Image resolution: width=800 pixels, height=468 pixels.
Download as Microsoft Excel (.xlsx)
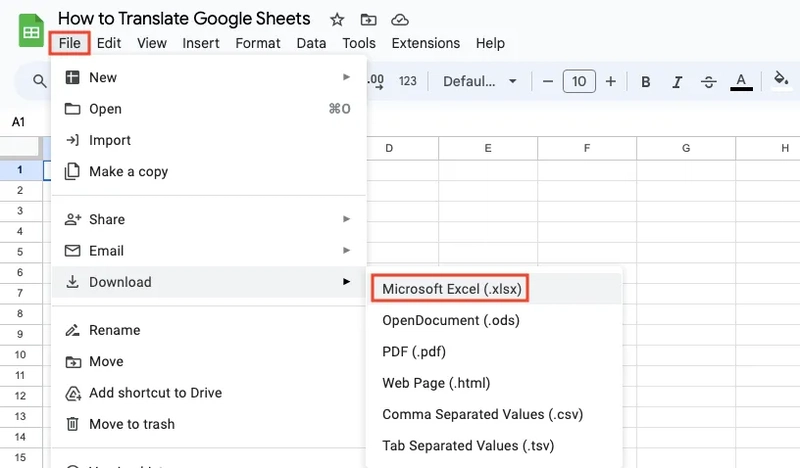coord(494,289)
